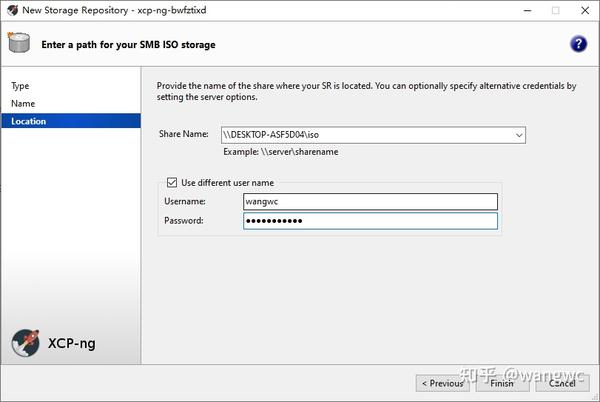
Task: Click the blue help question mark icon
Action: 578,44
